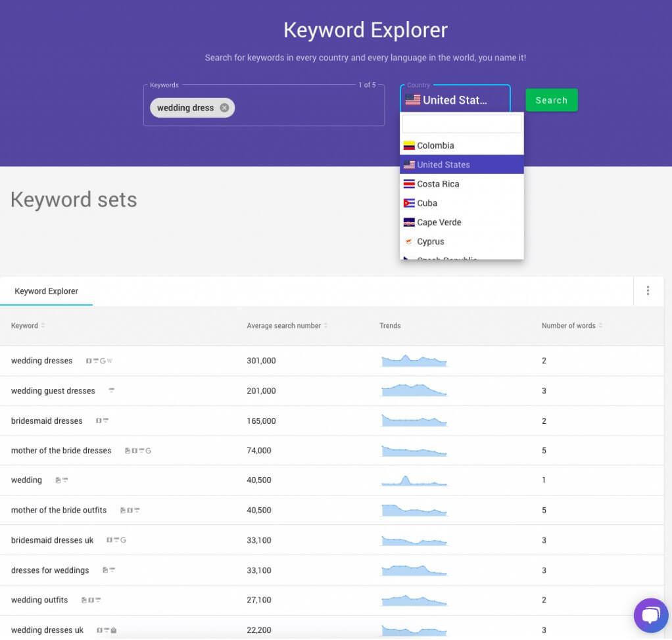Open the three-dot menu of the table panel
The width and height of the screenshot is (672, 640).
pos(648,291)
